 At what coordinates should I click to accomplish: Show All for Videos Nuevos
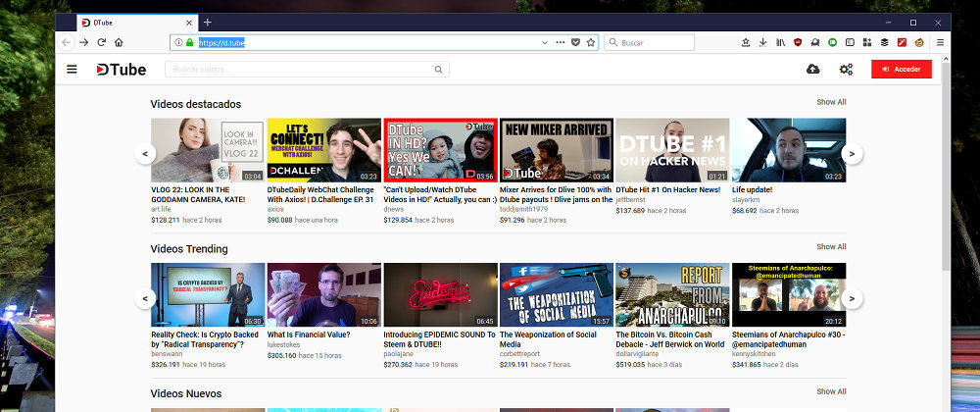pos(831,391)
